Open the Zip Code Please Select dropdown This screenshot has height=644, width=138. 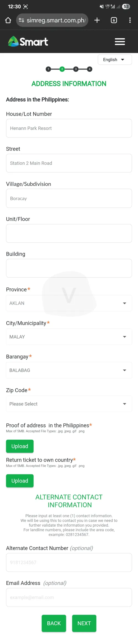click(x=69, y=404)
